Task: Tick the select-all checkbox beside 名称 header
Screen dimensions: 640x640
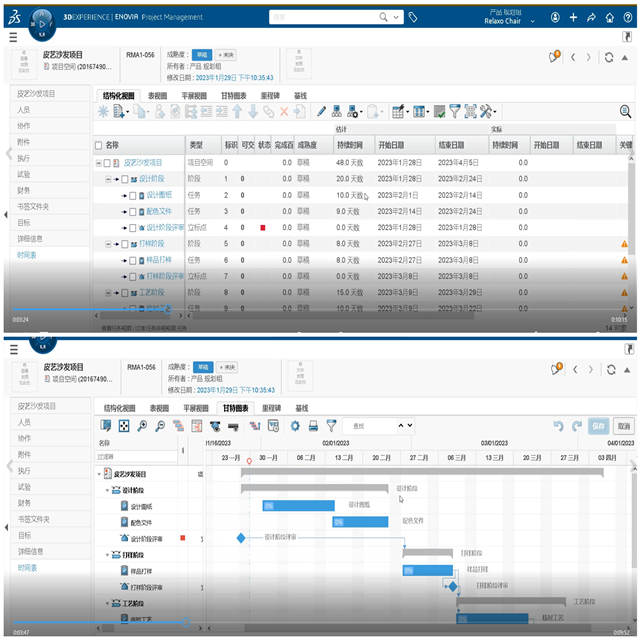Action: [x=98, y=145]
